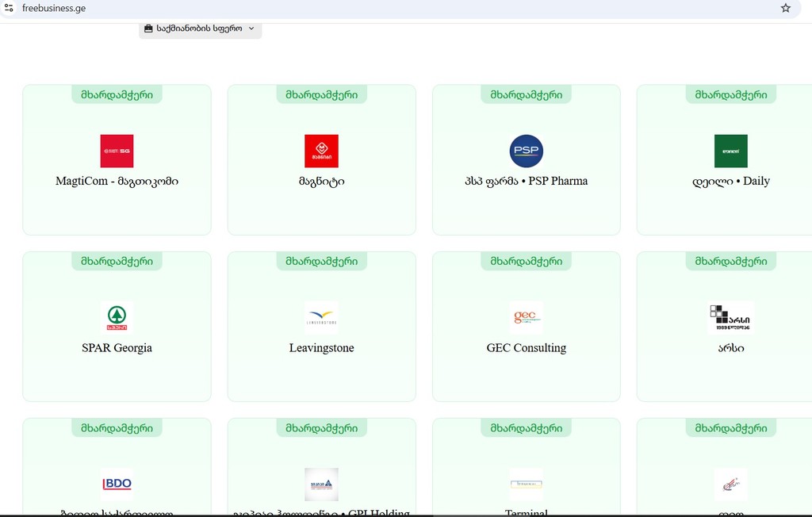Open the დეილი • Daily company name
This screenshot has height=517, width=812.
tap(730, 182)
